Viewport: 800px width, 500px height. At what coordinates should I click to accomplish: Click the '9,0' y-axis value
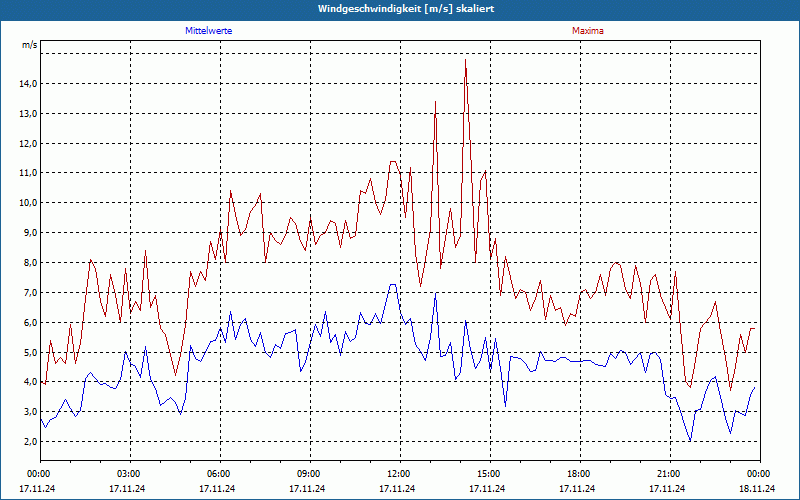[30, 233]
